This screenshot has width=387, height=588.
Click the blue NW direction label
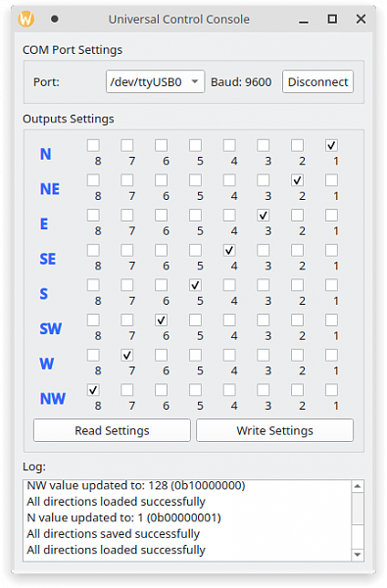(53, 399)
